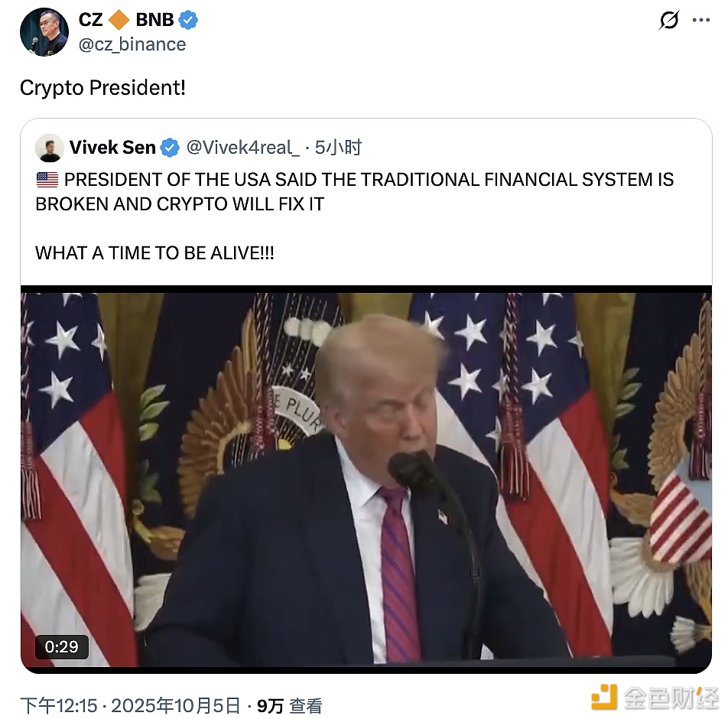Click the 金色财经 watermark logo

[654, 697]
